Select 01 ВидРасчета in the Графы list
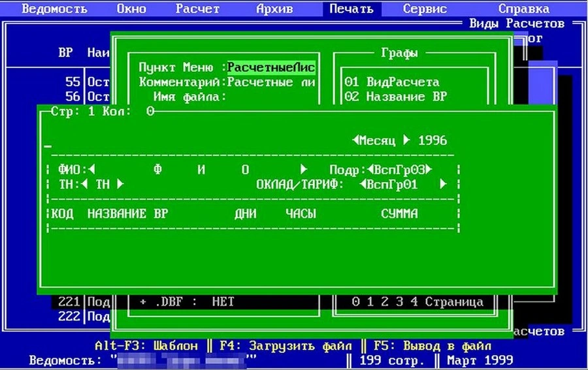Screen dimensions: 588x370 click(x=391, y=82)
